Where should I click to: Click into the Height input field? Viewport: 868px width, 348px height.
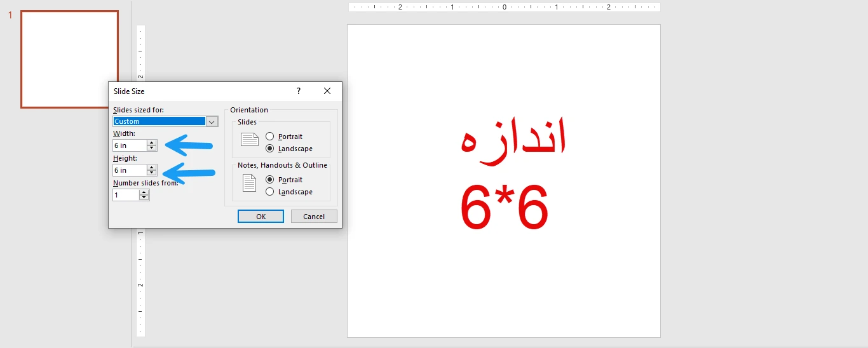click(x=129, y=170)
